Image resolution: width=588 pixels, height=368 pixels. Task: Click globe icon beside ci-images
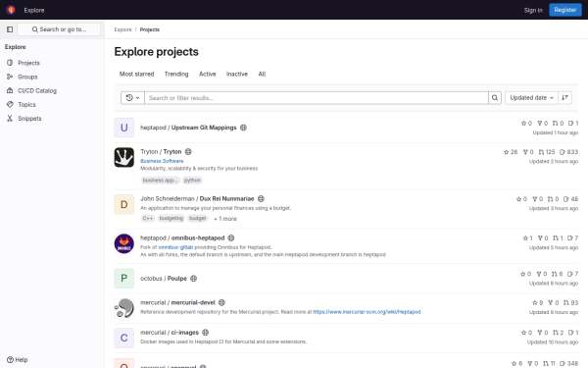click(x=205, y=333)
